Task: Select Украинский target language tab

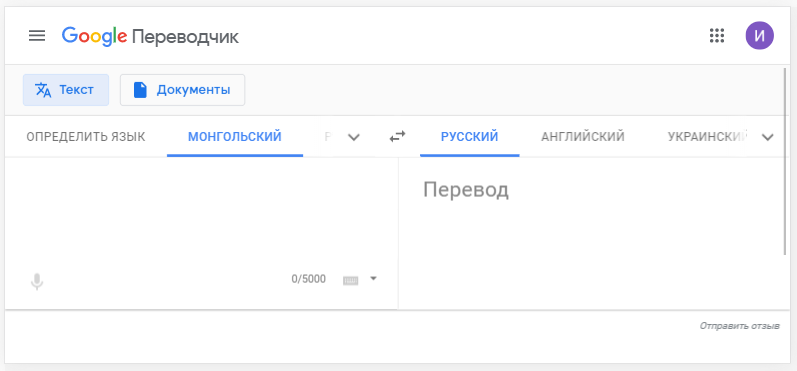Action: point(707,137)
